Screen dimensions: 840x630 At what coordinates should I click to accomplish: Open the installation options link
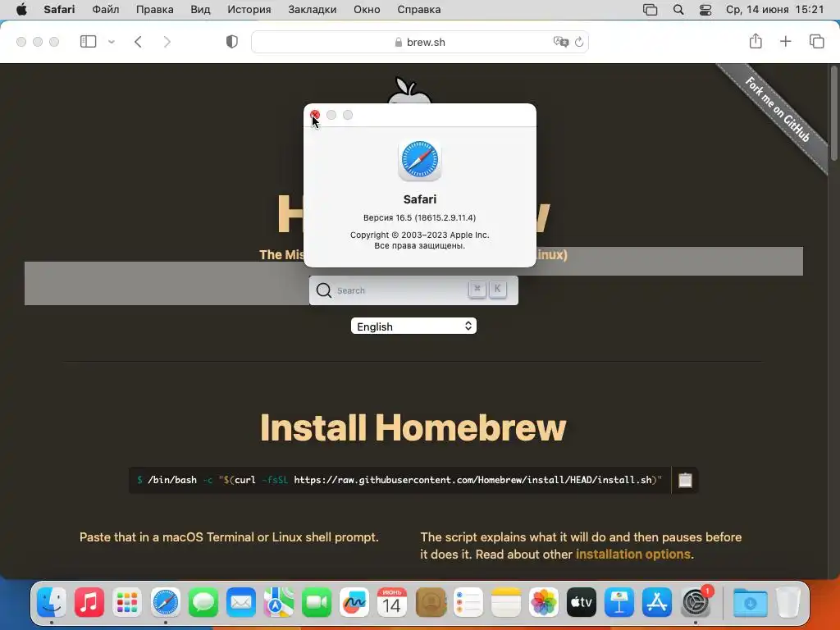(633, 554)
